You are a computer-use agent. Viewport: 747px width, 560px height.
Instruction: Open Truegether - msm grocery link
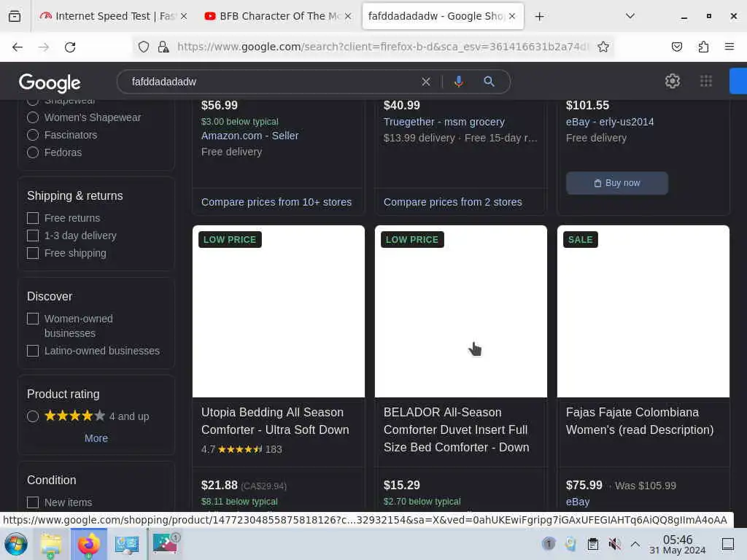444,122
